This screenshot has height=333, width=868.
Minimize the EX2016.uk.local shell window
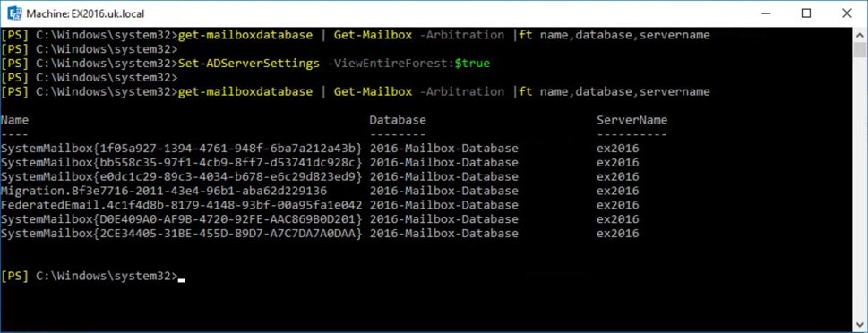(766, 13)
